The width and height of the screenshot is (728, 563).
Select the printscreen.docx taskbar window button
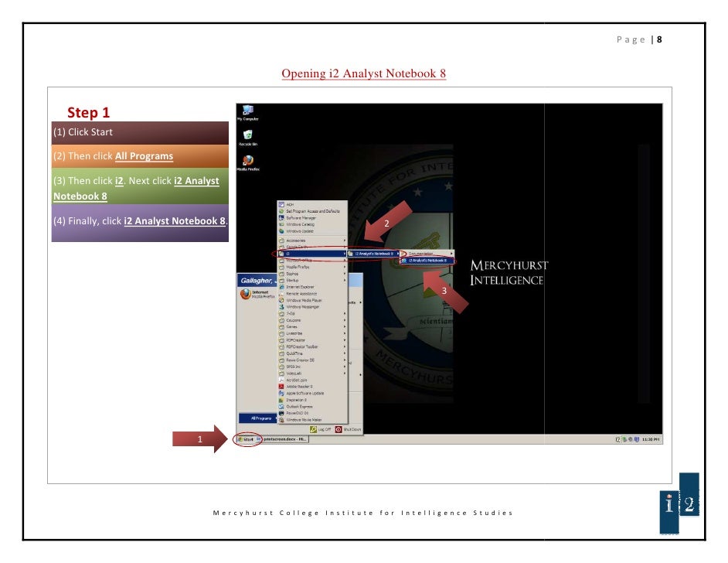(282, 439)
